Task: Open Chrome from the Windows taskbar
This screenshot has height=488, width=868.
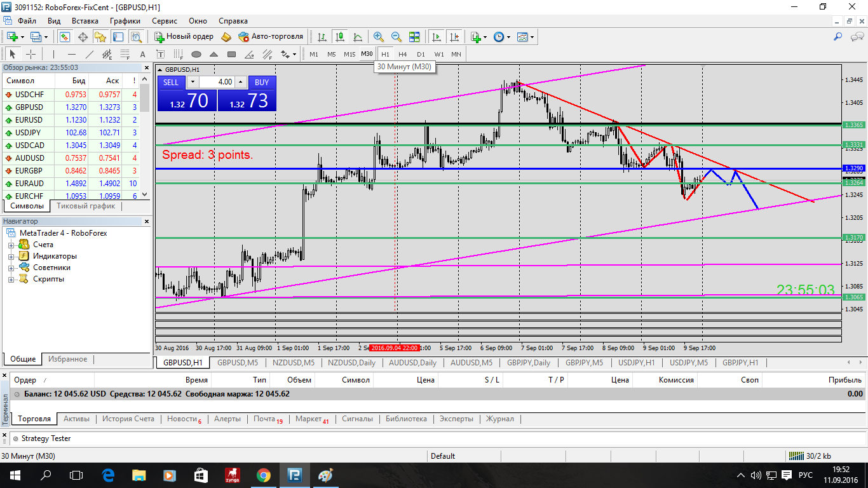Action: tap(263, 475)
